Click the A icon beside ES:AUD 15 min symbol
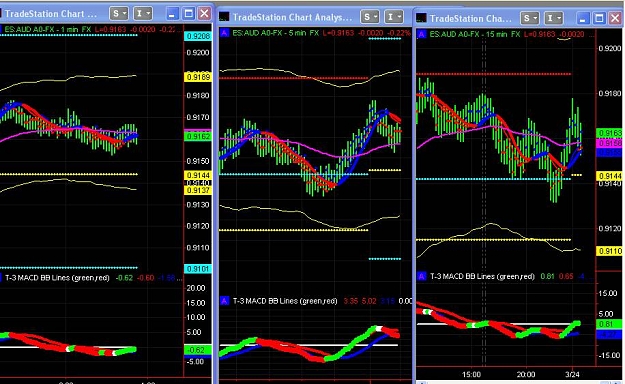Viewport: 625px width, 384px height. pyautogui.click(x=422, y=34)
